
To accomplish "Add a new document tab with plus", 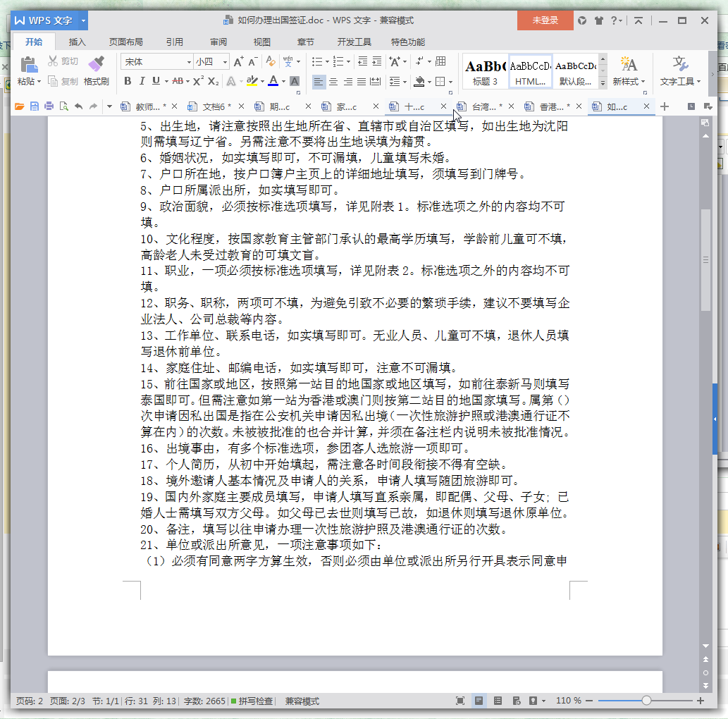I will [x=665, y=106].
